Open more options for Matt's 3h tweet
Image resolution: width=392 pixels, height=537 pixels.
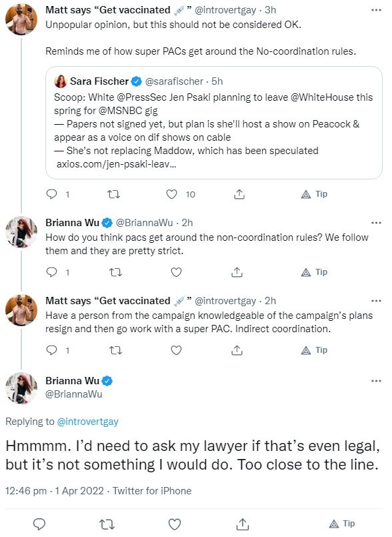[x=376, y=10]
